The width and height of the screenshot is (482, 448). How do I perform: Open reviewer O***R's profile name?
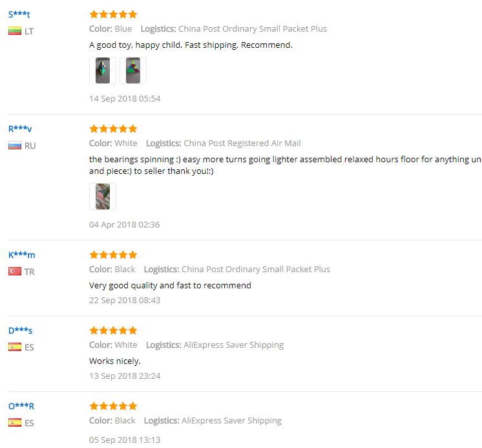pyautogui.click(x=21, y=406)
